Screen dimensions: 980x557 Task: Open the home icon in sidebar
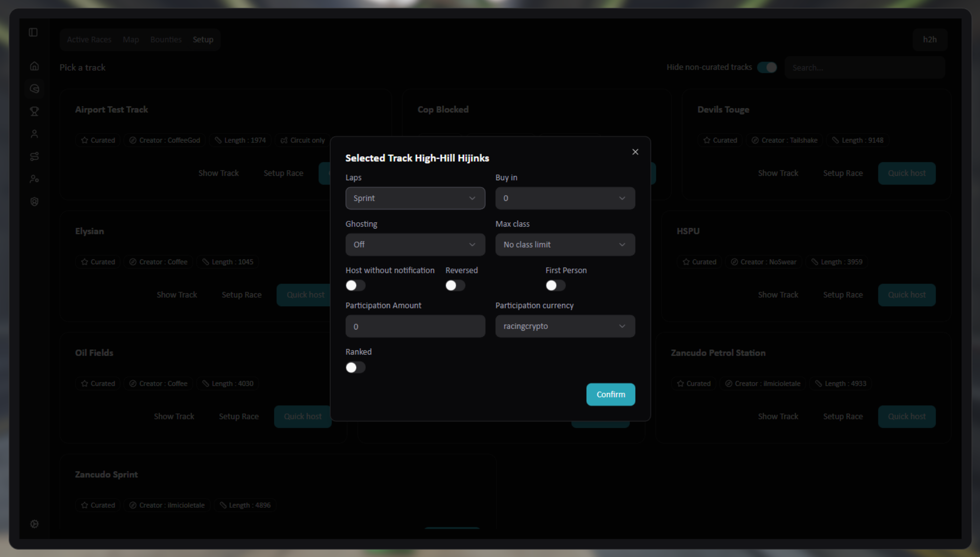coord(34,66)
